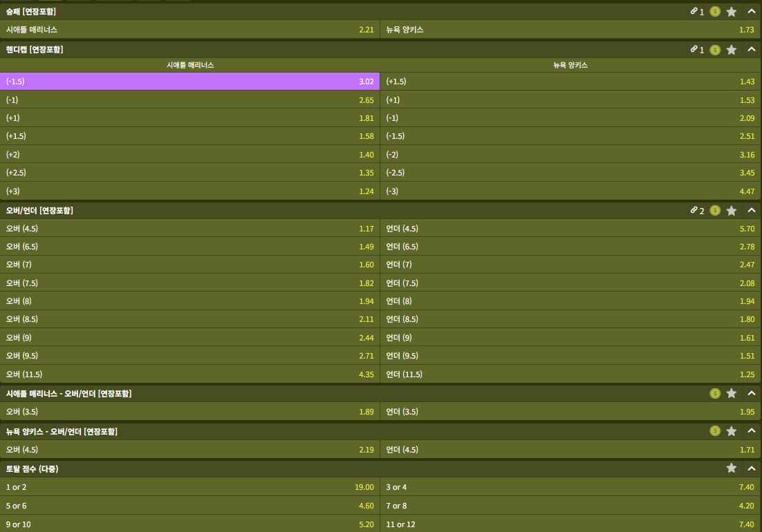Favorite the 승패 [연장포함] market with star

coord(731,12)
